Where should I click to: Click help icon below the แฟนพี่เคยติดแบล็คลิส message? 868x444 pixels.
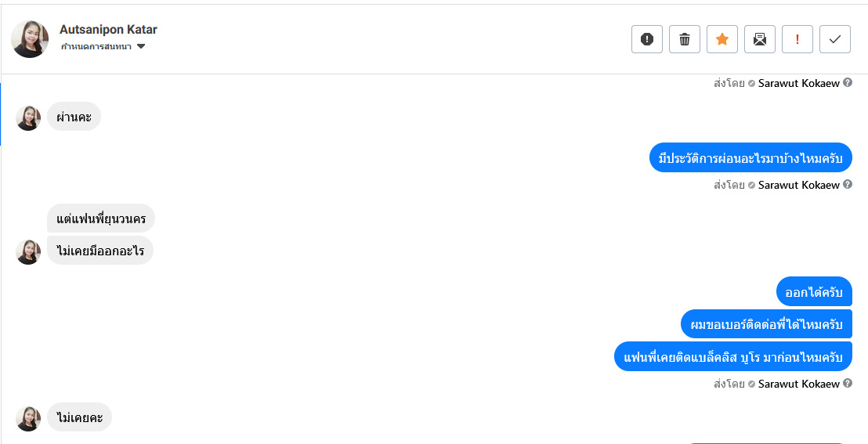click(848, 384)
